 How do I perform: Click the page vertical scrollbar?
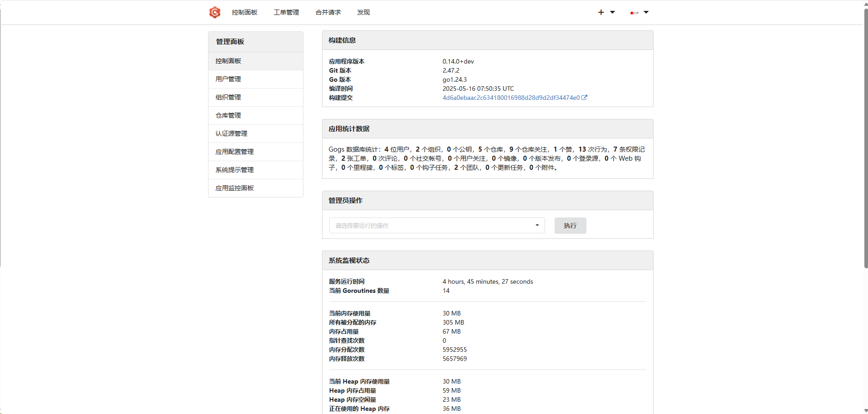[x=865, y=136]
